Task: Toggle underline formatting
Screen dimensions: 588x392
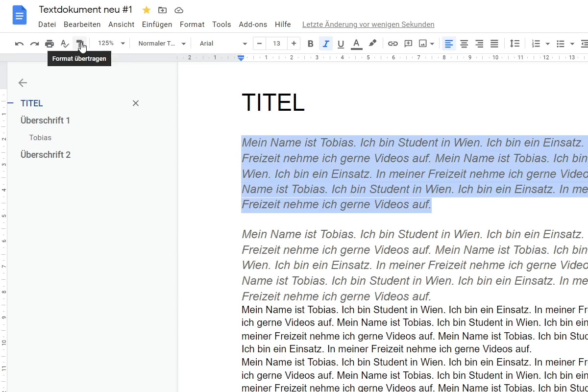Action: coord(341,44)
